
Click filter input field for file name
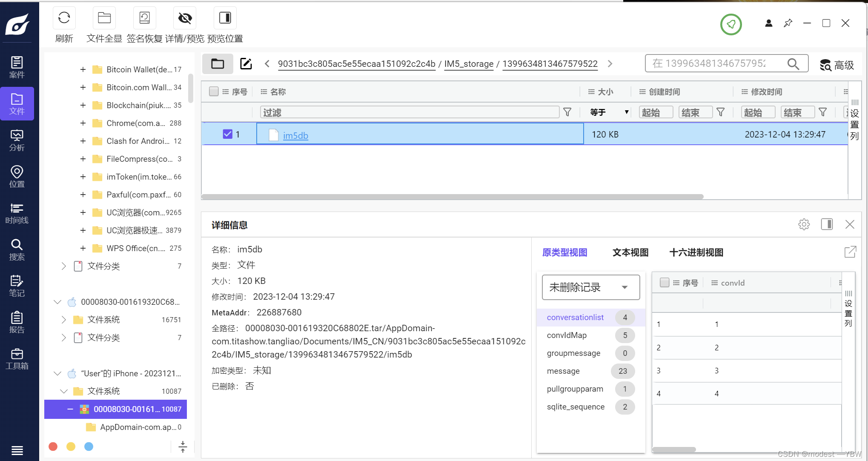click(x=407, y=112)
